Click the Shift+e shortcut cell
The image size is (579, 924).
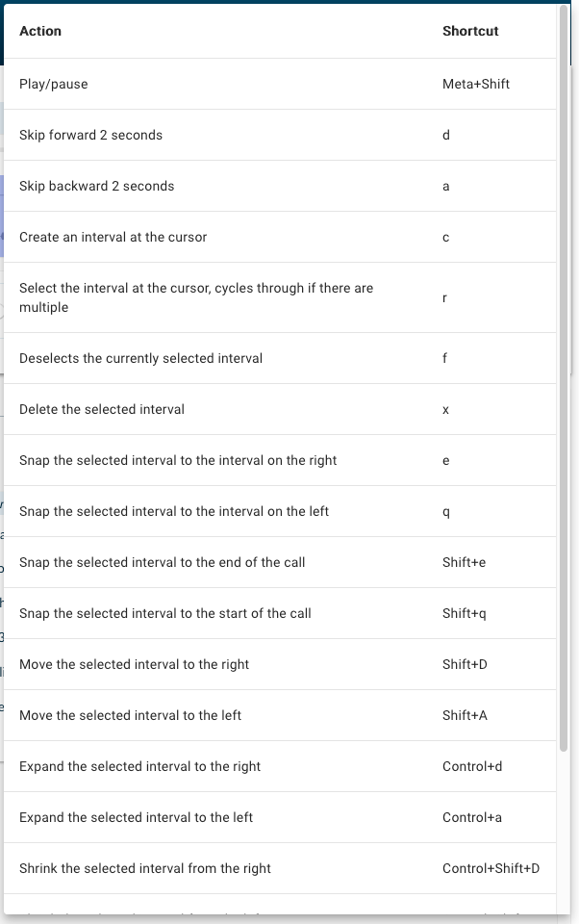click(x=465, y=562)
